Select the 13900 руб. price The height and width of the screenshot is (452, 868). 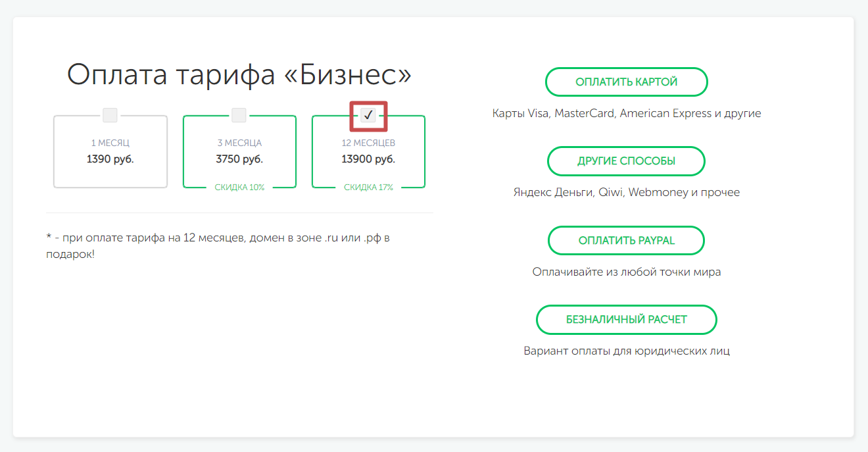click(x=368, y=159)
